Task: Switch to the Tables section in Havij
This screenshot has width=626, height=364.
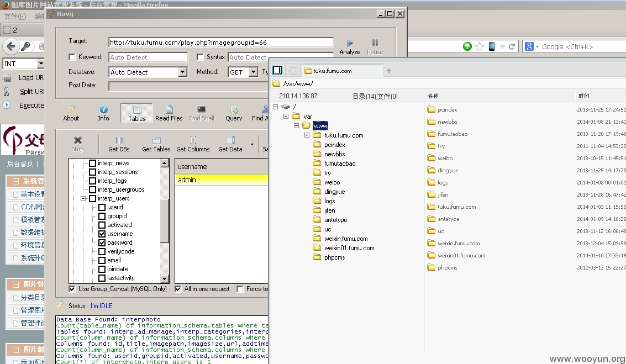Action: (137, 113)
